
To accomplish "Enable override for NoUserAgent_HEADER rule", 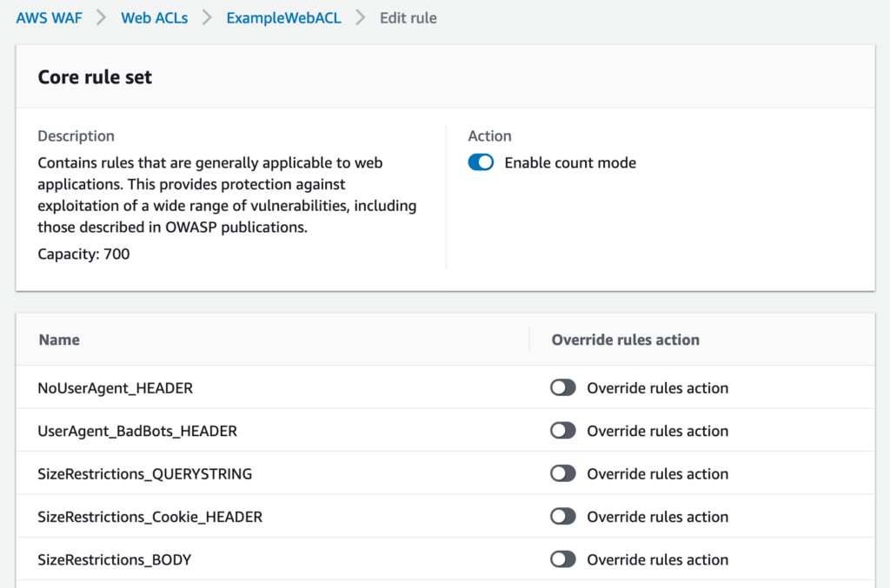I will tap(562, 387).
